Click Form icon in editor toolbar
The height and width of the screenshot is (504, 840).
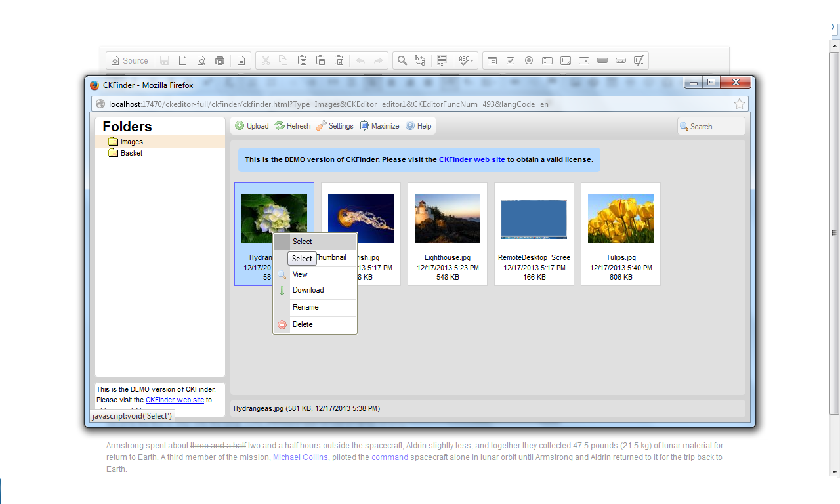pos(492,60)
